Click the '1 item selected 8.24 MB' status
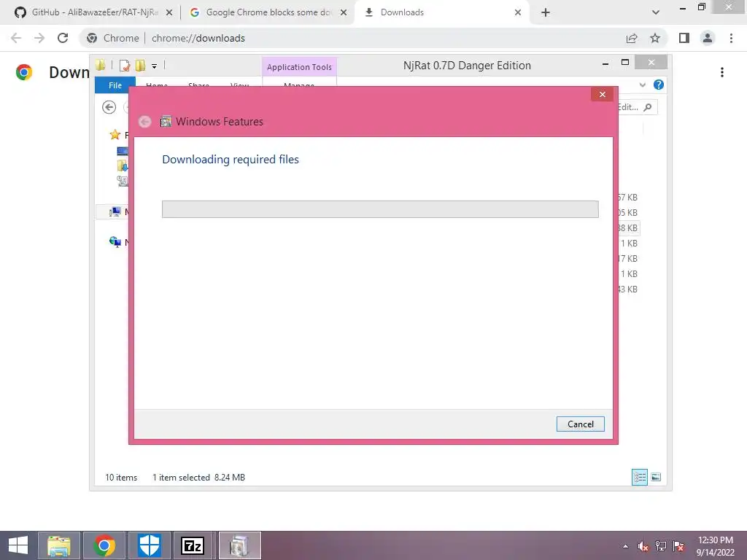 tap(198, 477)
